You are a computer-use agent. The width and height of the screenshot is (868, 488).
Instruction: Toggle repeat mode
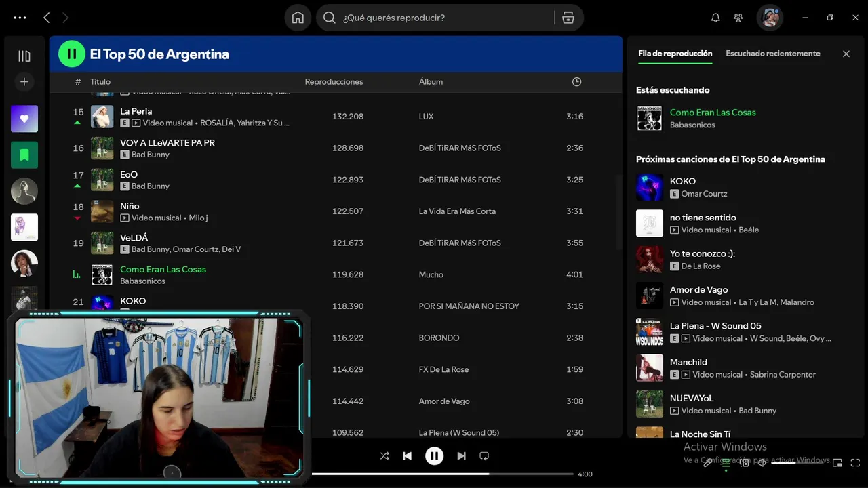pos(484,456)
